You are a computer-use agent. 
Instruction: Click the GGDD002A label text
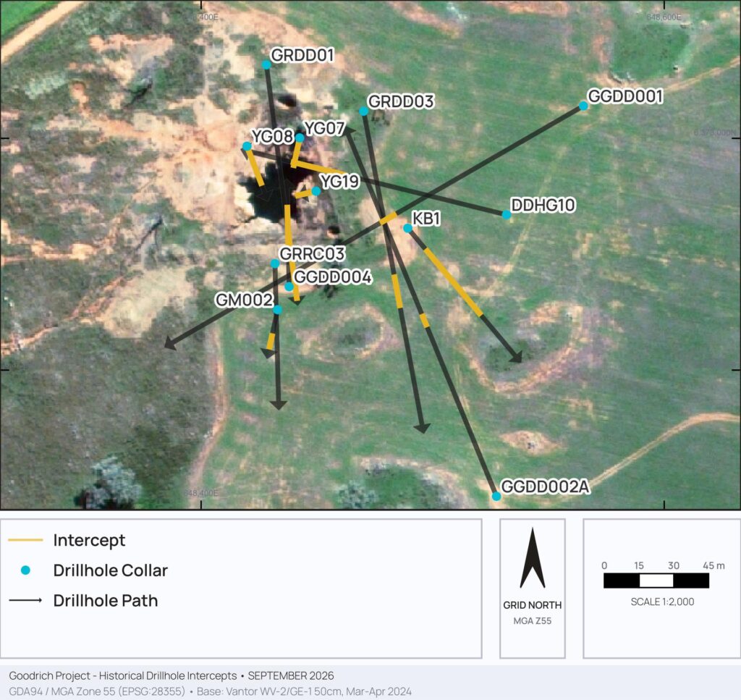[546, 487]
